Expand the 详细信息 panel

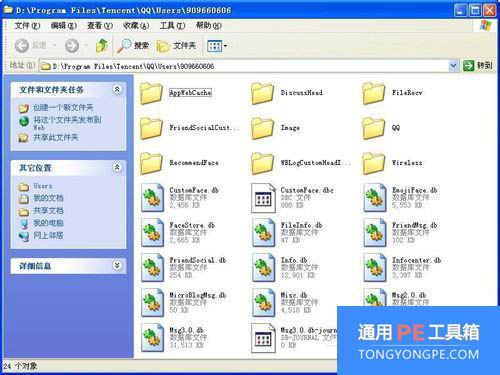[117, 265]
